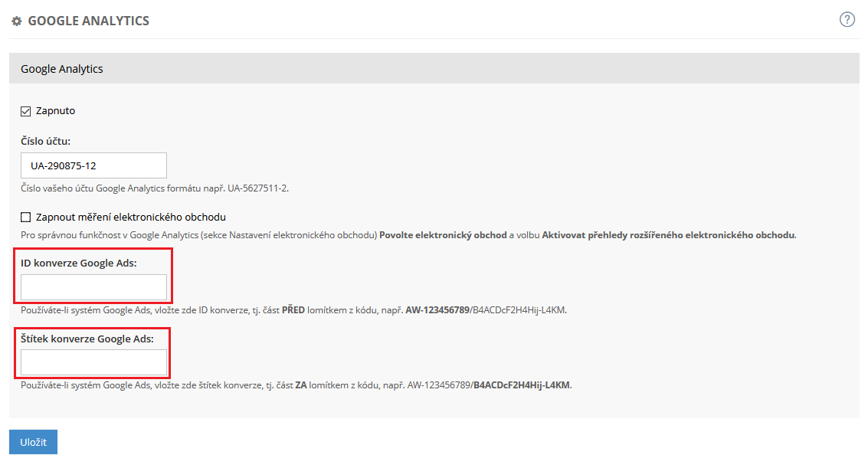Click the Google Analytics panel header bar

[x=434, y=69]
